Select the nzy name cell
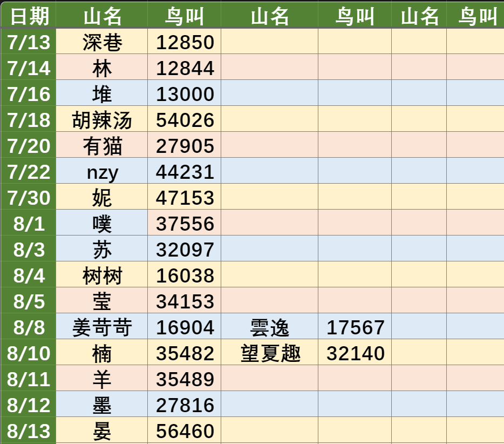Viewport: 504px width, 444px height. [x=102, y=171]
